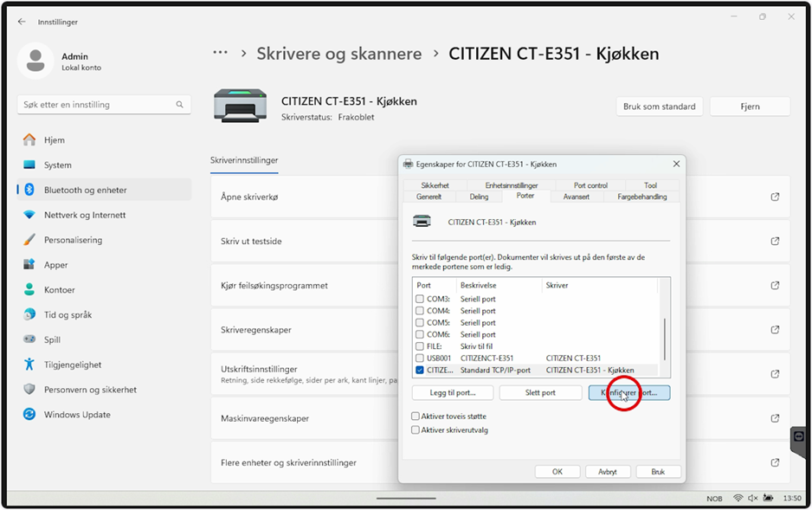The height and width of the screenshot is (510, 812).
Task: Click the Legg til port button
Action: (453, 393)
